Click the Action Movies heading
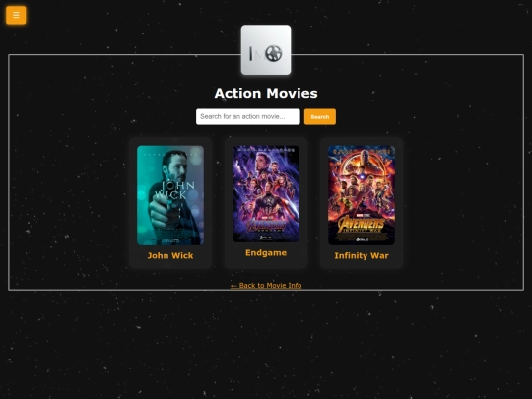The height and width of the screenshot is (399, 532). 266,93
